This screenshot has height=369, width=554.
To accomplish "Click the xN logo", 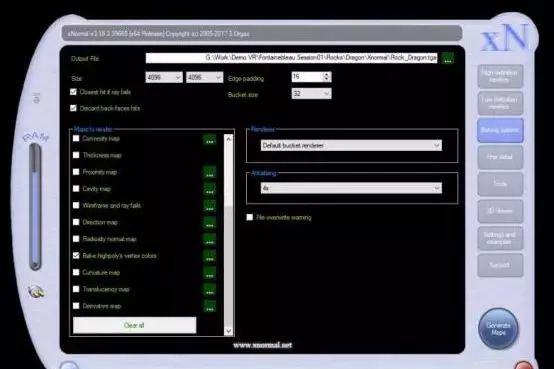I will coord(505,38).
